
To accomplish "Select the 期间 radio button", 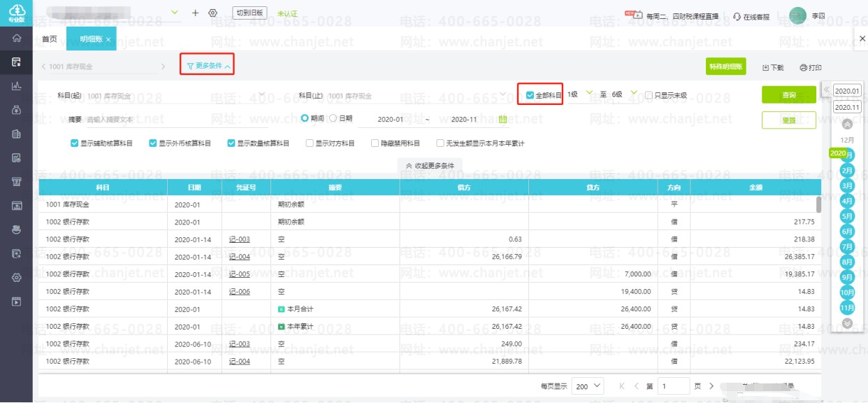I will pos(305,118).
